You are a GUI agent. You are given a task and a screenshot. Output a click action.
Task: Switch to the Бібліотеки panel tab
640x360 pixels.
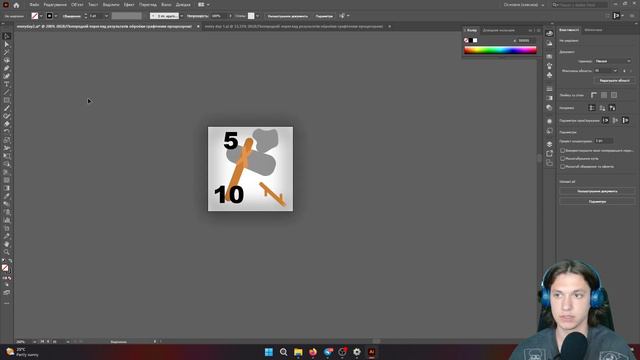click(x=593, y=30)
